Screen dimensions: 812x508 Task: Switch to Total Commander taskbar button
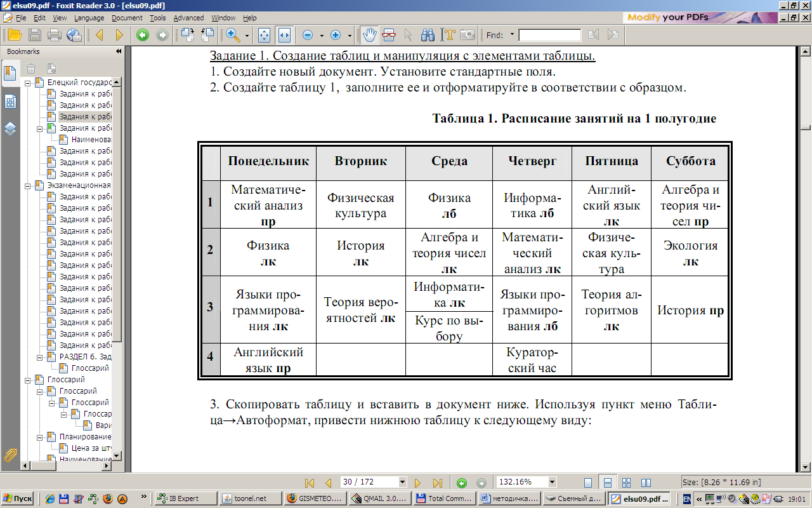pos(443,498)
